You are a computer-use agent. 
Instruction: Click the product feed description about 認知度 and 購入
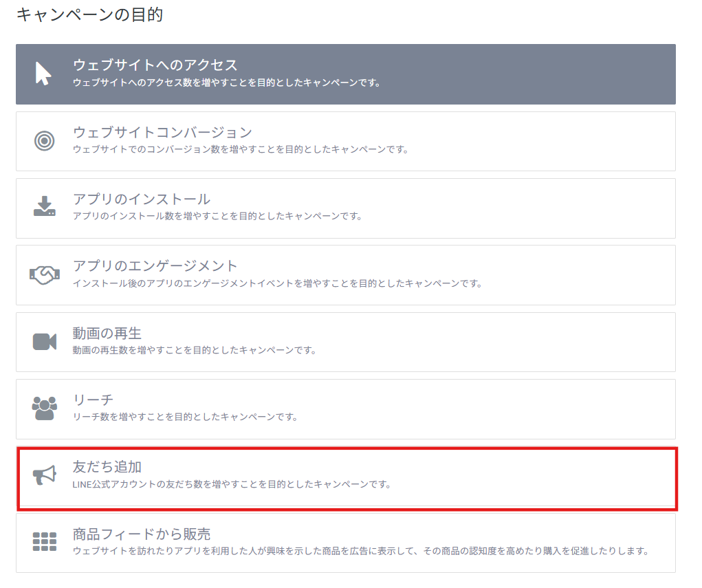click(x=360, y=551)
